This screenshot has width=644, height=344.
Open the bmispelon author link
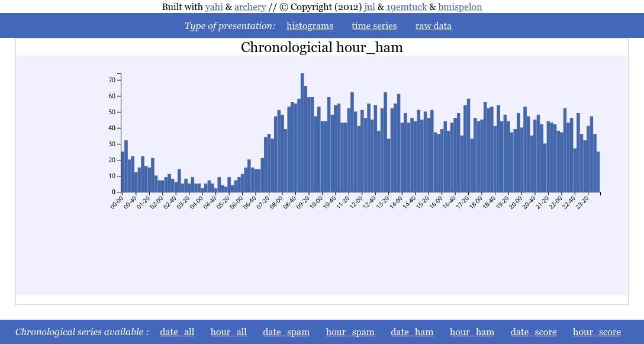click(460, 7)
